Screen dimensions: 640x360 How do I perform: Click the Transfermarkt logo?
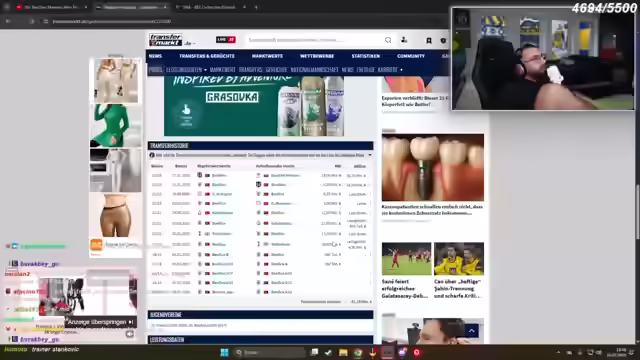(x=165, y=40)
